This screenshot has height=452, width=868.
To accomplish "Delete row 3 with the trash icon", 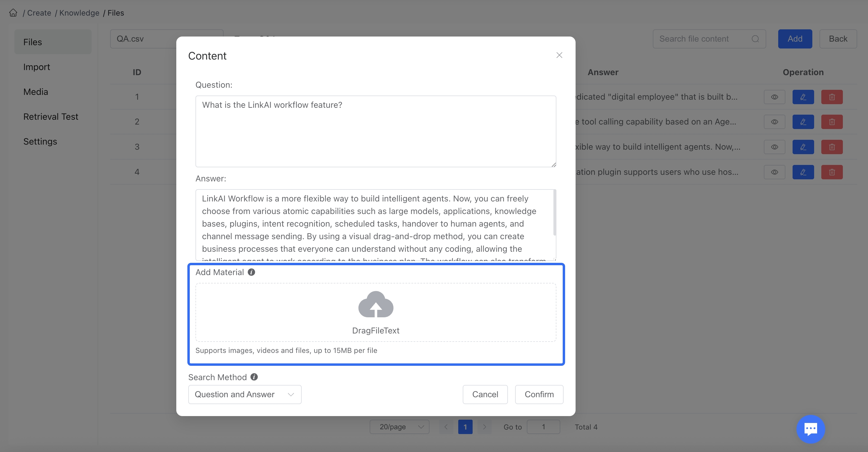I will 832,147.
